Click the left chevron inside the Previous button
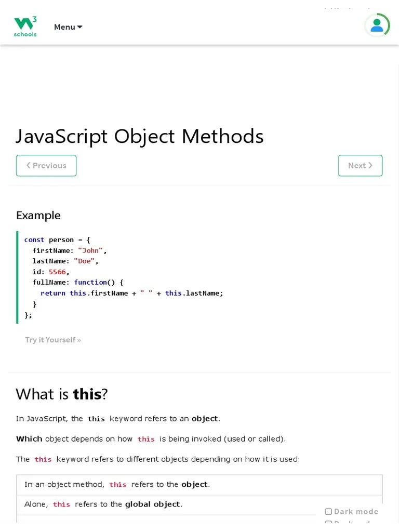Viewport: 399px width, 532px height. [x=29, y=165]
